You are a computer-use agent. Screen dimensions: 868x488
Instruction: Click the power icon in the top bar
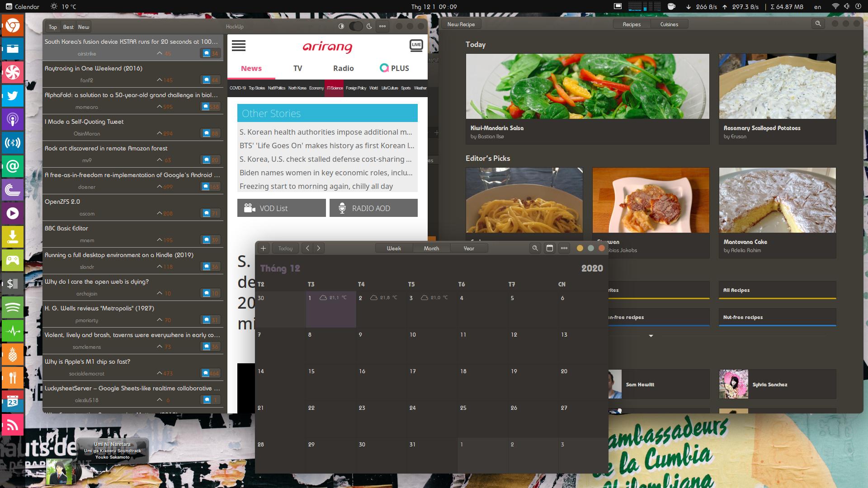[858, 6]
